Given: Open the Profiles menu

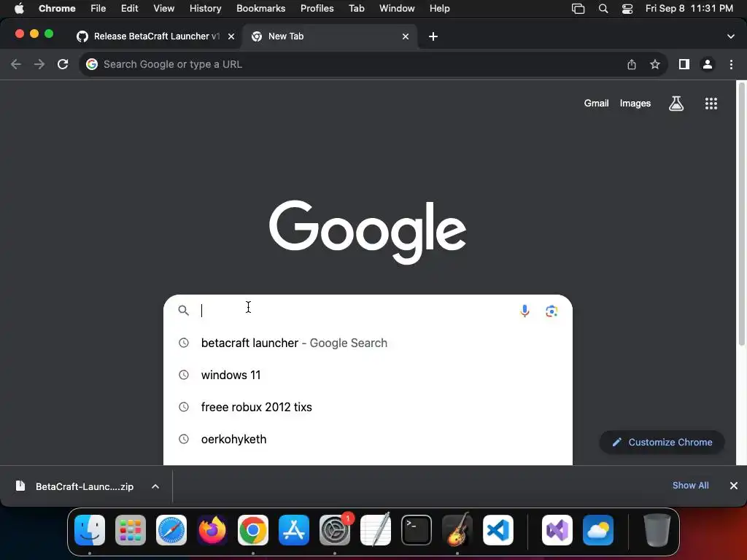Looking at the screenshot, I should [317, 8].
